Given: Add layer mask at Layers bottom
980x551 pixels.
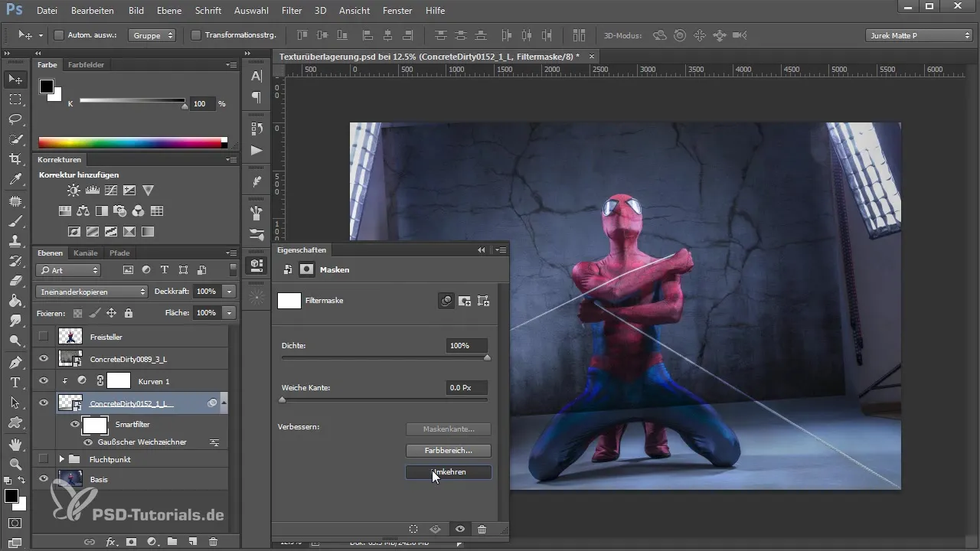Looking at the screenshot, I should pos(131,542).
